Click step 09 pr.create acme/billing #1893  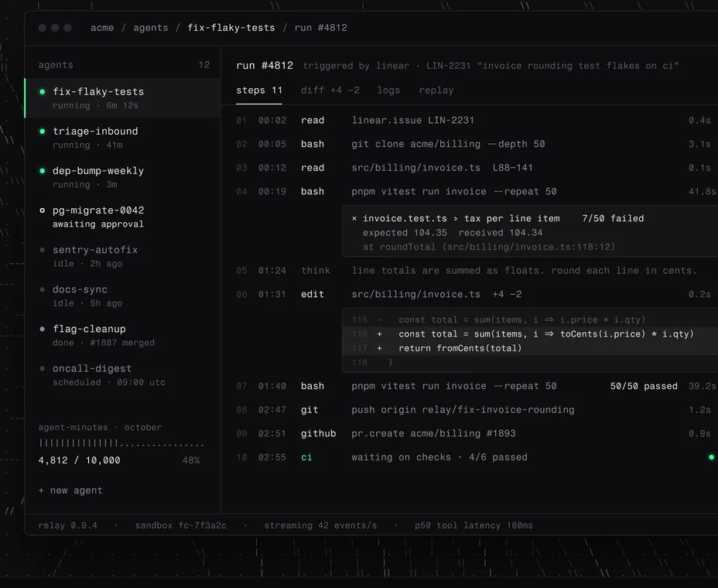coord(474,434)
